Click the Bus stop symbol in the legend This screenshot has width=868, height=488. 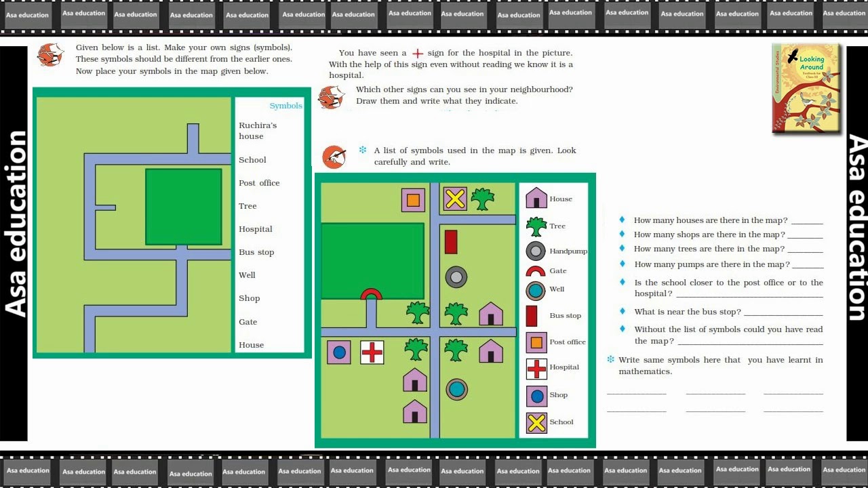pos(532,316)
